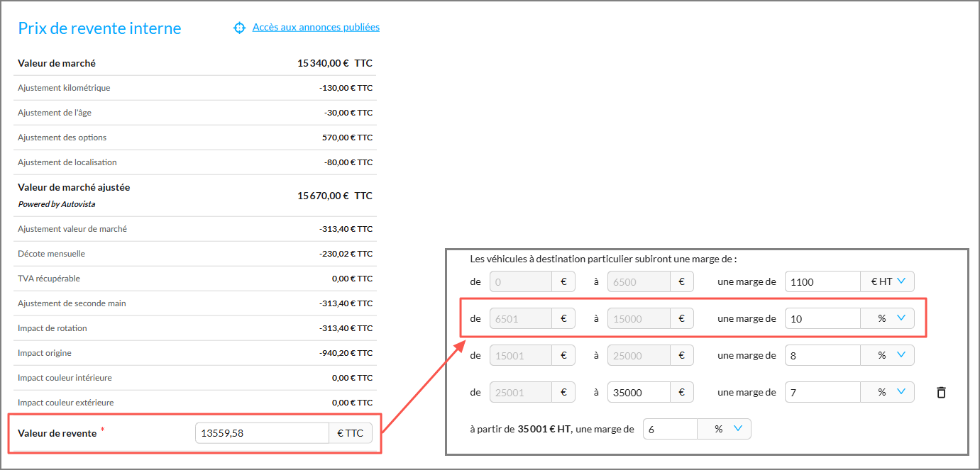Click the margin field containing 8
Viewport: 980px width, 470px height.
coord(822,355)
